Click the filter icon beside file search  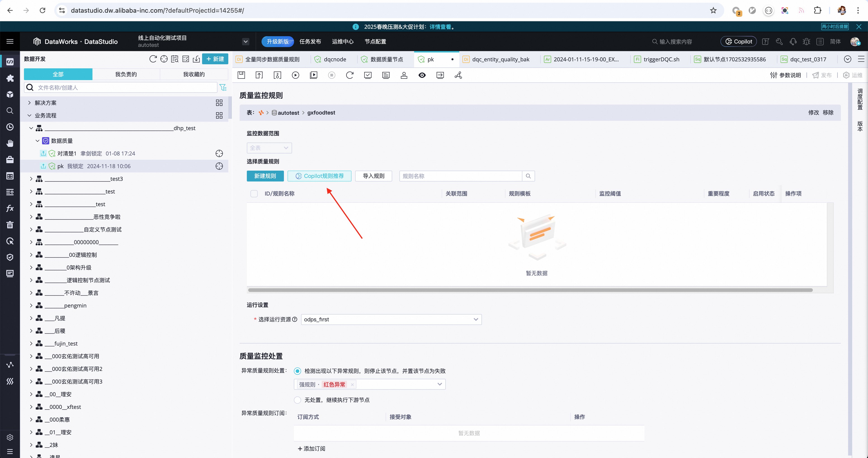223,88
